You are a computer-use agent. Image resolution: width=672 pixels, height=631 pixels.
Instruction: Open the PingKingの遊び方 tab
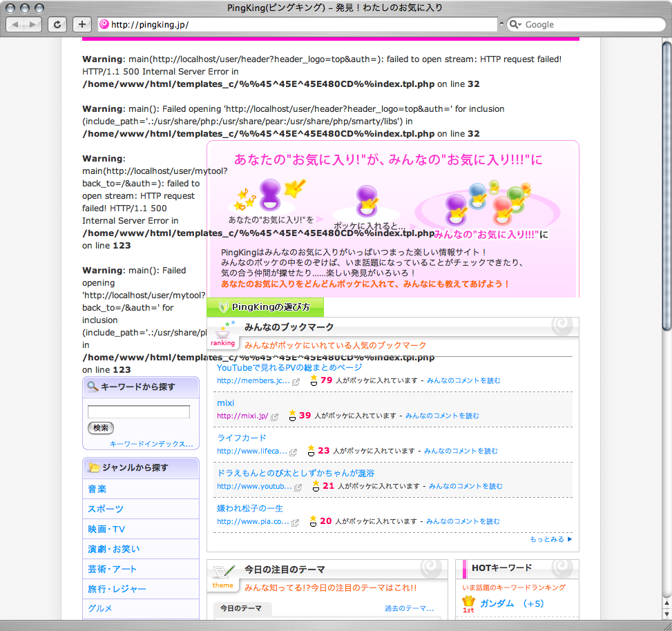[x=265, y=307]
